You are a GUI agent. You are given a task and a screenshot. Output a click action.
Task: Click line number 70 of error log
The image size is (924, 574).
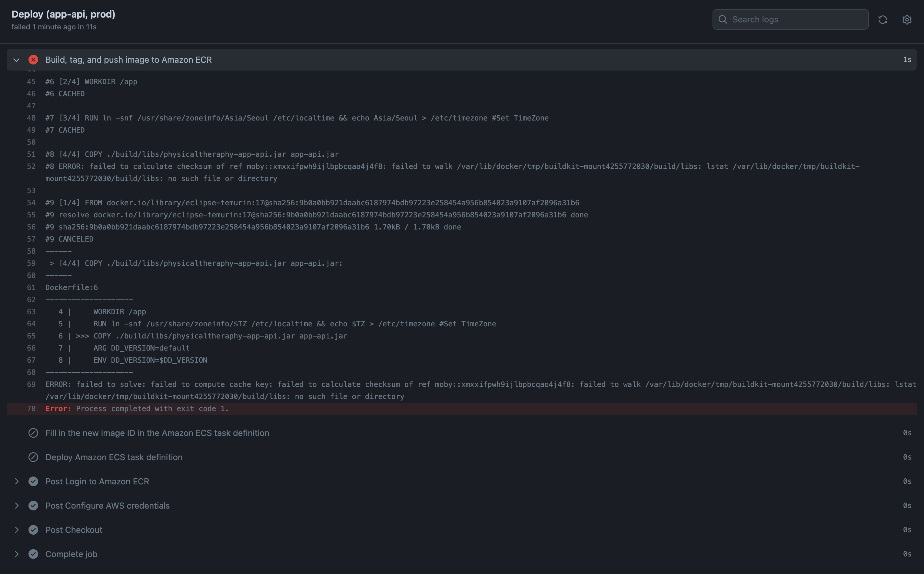(x=31, y=409)
